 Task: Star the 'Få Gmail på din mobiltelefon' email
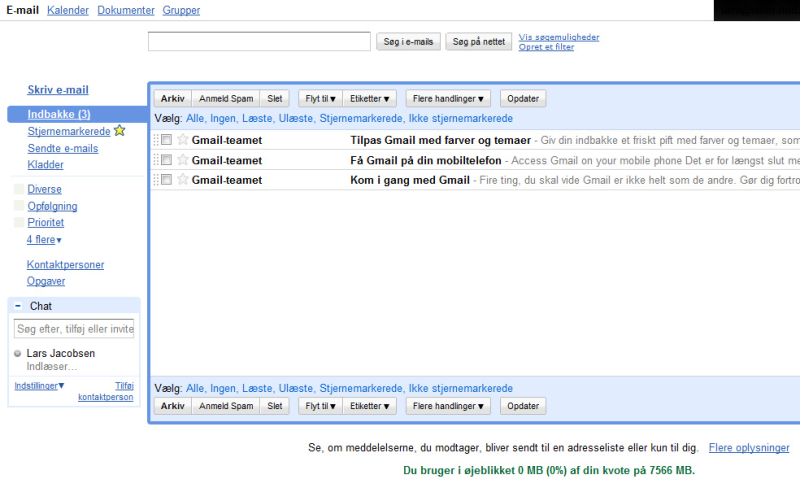[x=182, y=160]
